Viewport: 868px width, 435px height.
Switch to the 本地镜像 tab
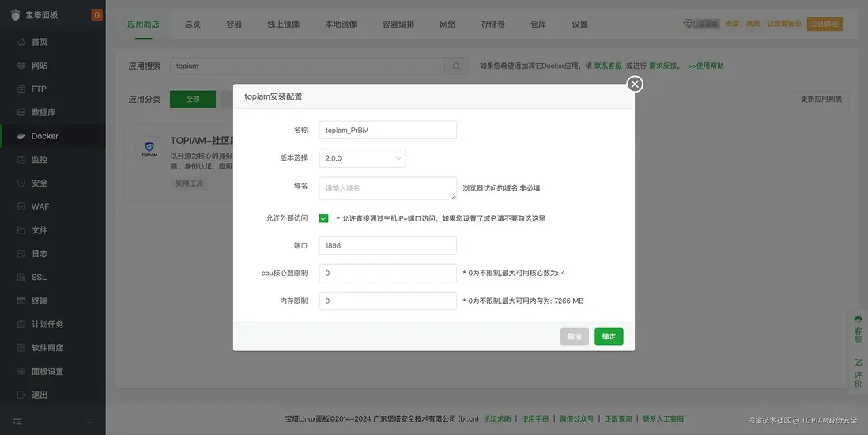pyautogui.click(x=341, y=25)
